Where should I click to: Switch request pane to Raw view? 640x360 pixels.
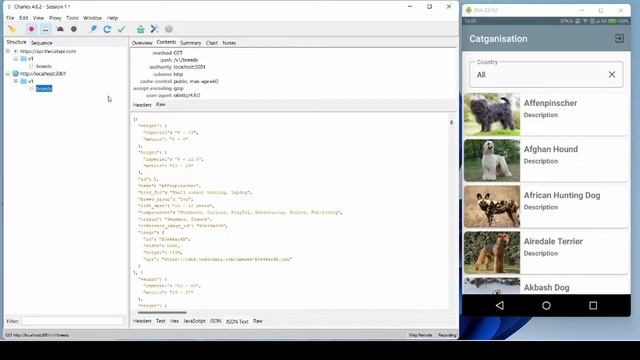tap(160, 104)
